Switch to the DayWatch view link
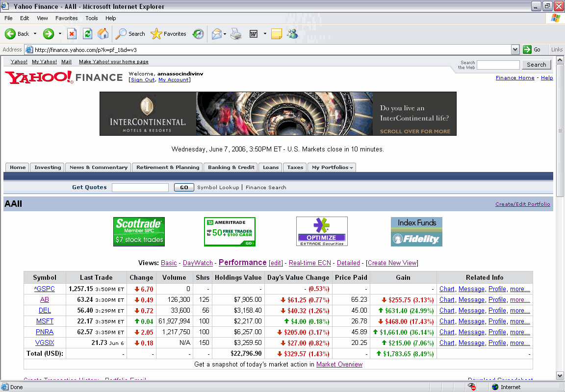Image resolution: width=565 pixels, height=392 pixels. point(198,263)
